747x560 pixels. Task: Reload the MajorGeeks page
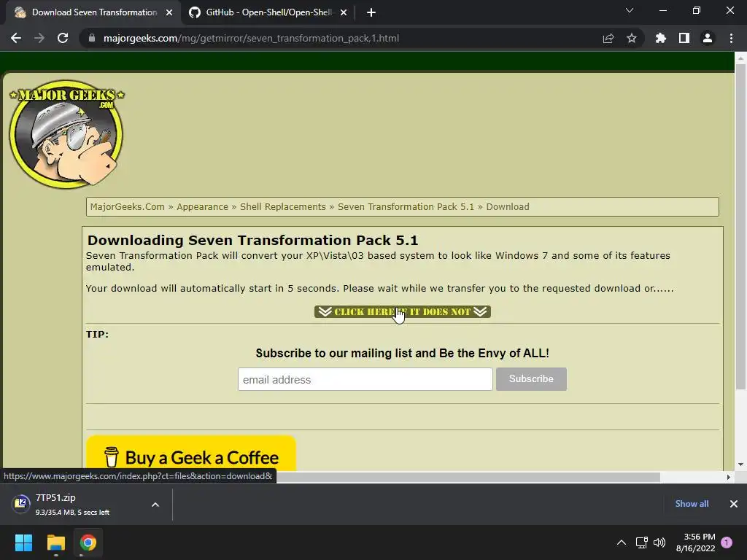63,38
